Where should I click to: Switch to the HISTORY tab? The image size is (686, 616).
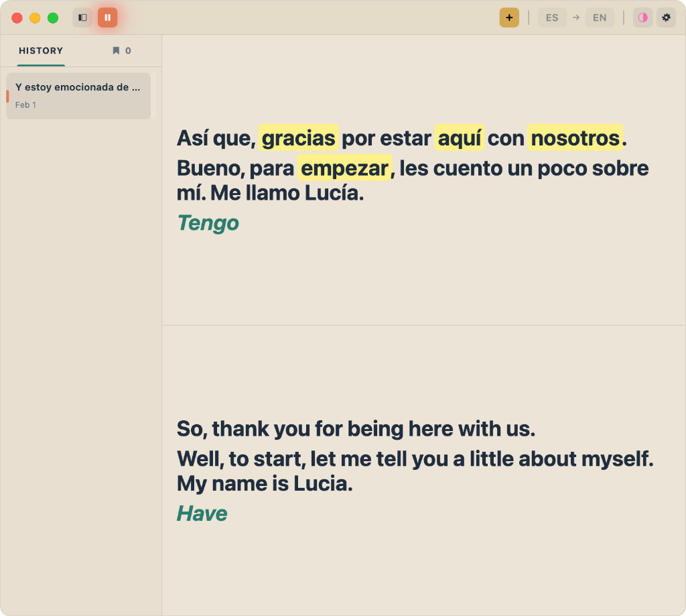tap(41, 50)
